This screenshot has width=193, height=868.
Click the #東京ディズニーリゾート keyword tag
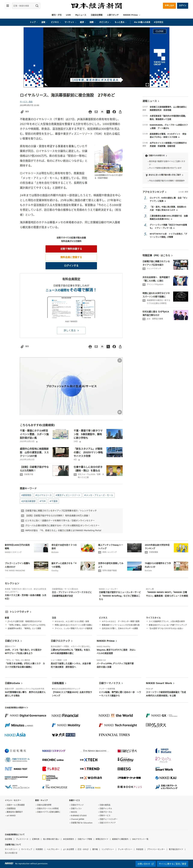point(68,495)
